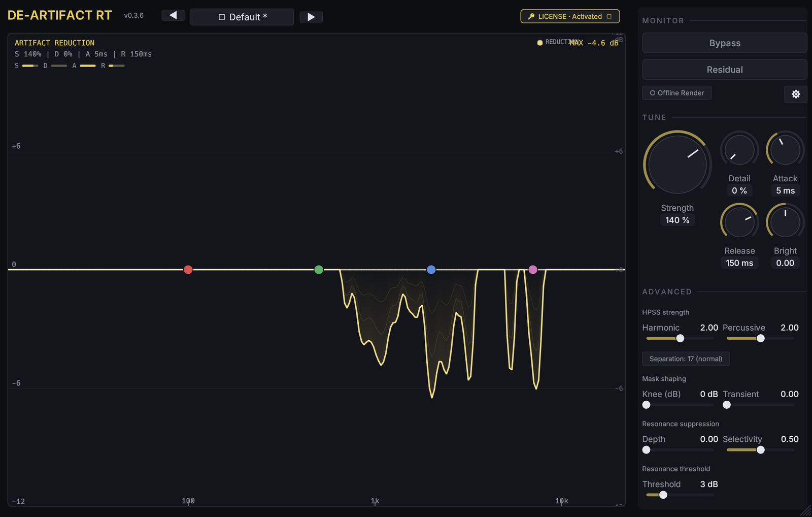The height and width of the screenshot is (517, 812).
Task: Click the Release value 150 ms
Action: pos(739,263)
